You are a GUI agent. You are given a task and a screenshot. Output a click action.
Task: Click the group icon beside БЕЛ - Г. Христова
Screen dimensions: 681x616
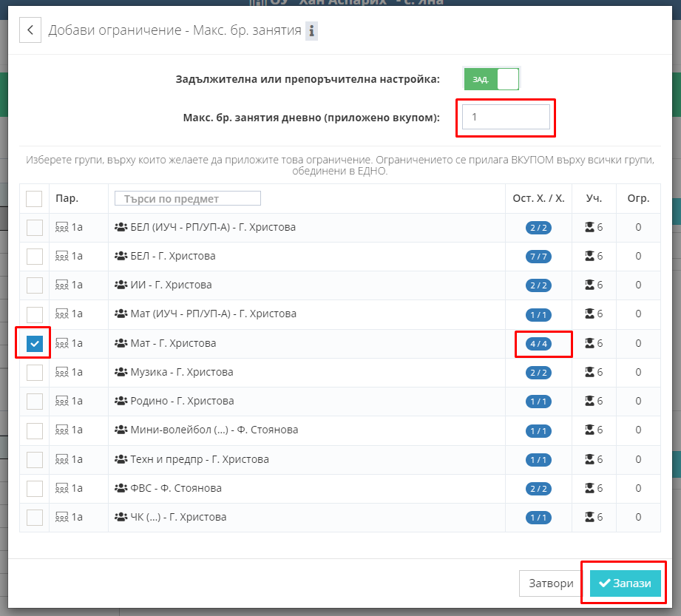(120, 256)
